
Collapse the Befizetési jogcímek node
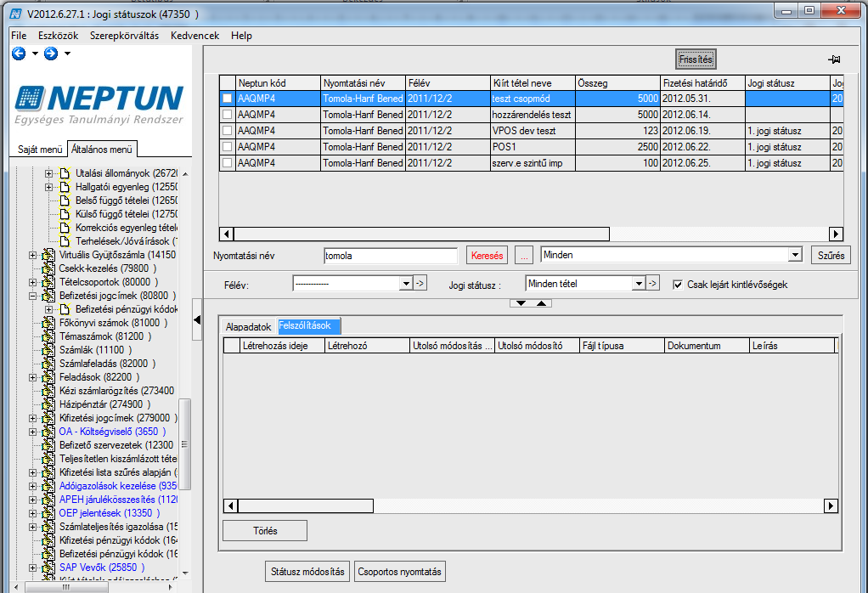coord(32,296)
